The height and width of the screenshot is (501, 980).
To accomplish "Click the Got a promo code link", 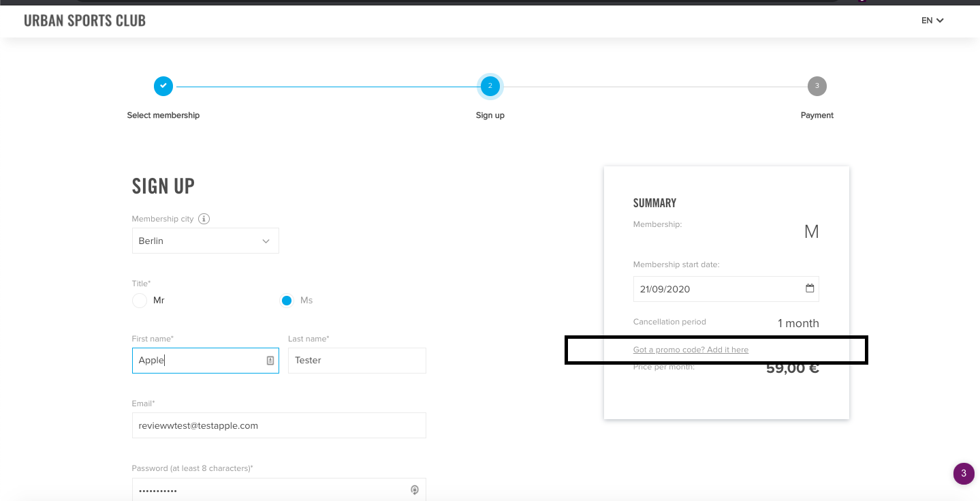I will coord(691,350).
